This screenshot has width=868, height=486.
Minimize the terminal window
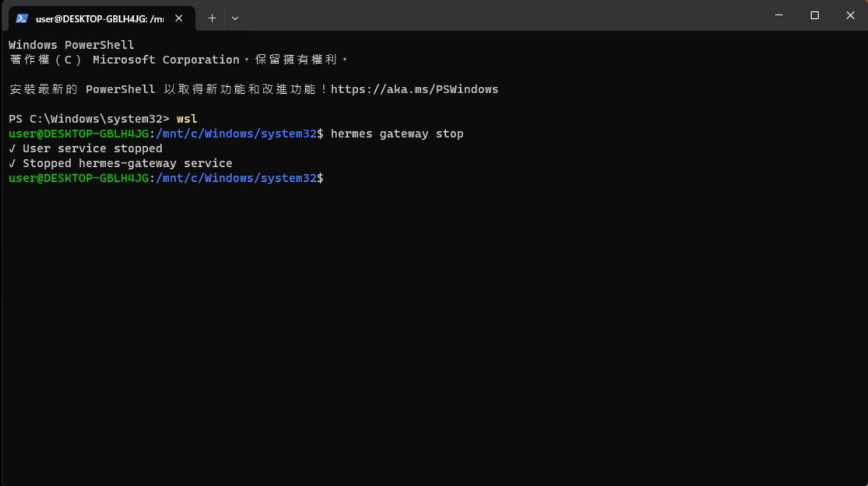779,15
